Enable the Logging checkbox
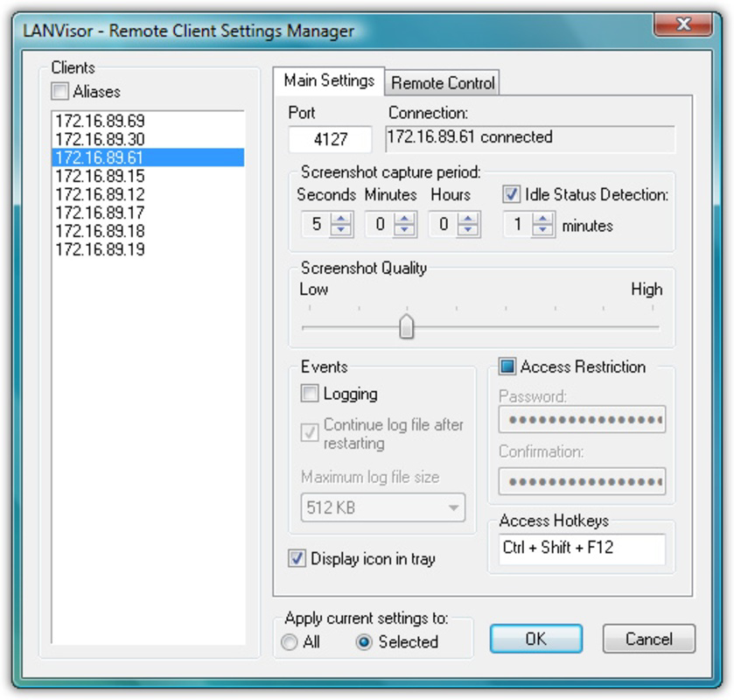Viewport: 734px width, 700px height. 310,393
